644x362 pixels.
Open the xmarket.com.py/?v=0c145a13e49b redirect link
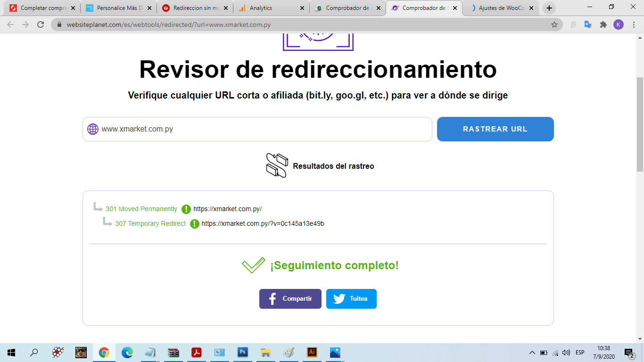[263, 223]
